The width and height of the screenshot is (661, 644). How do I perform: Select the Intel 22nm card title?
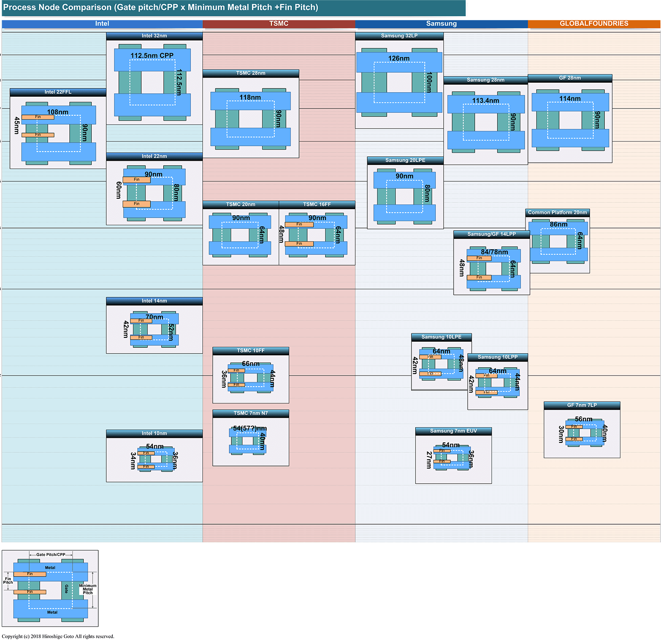(154, 157)
